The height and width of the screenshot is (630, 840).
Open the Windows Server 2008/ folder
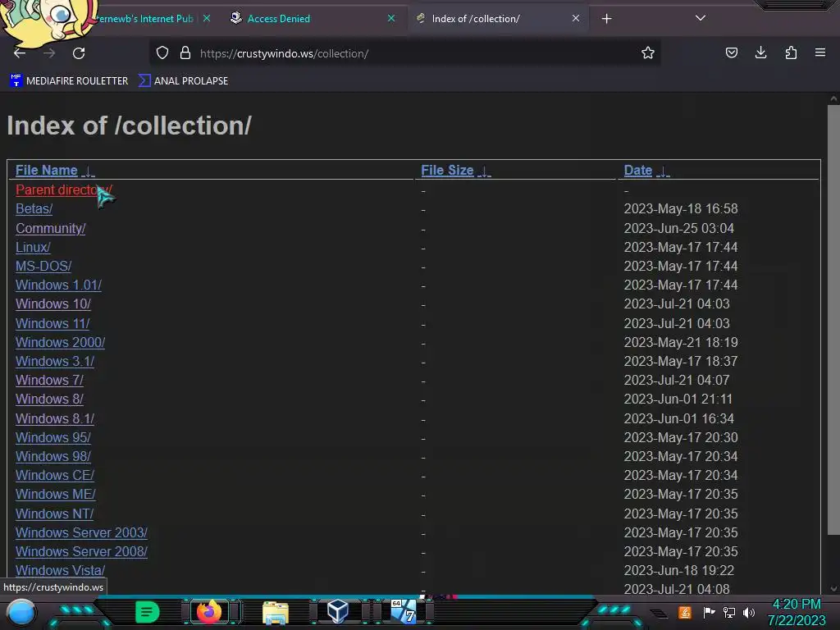click(x=81, y=551)
